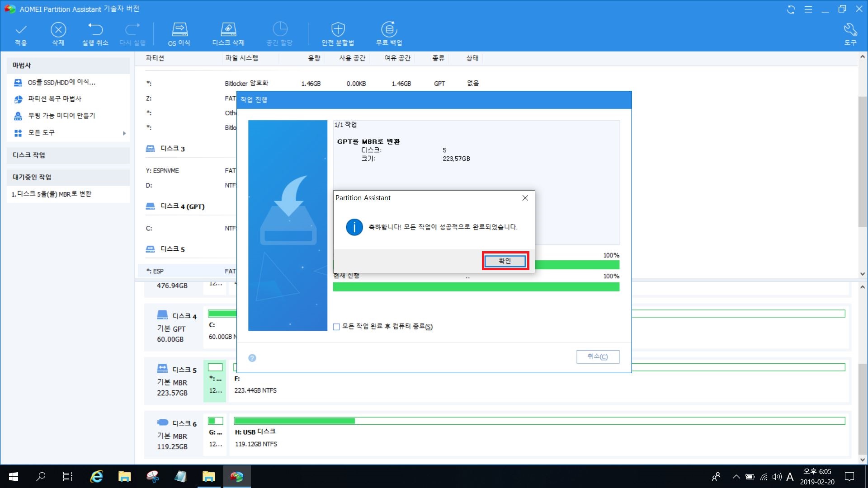Open the notification center icon
The image size is (868, 488).
[849, 476]
